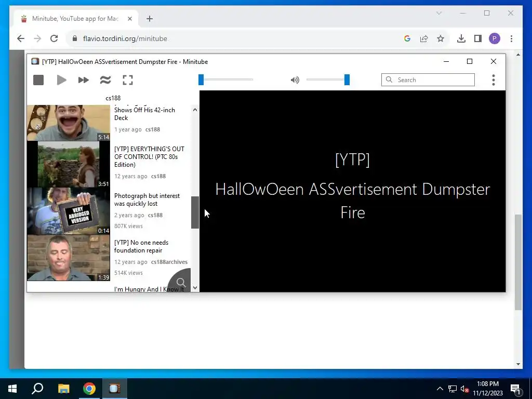Click the black video player area

coord(353,191)
